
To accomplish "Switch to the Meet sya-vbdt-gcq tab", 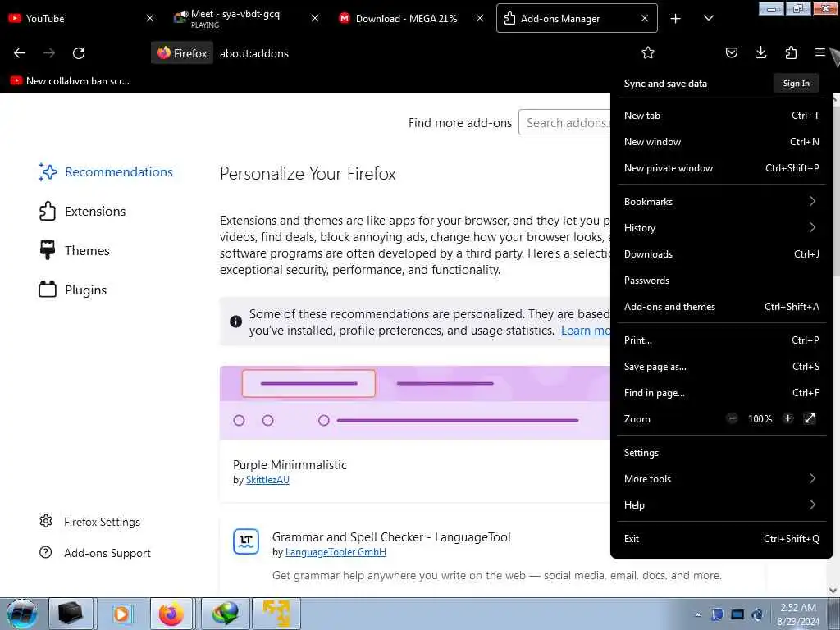I will point(246,18).
